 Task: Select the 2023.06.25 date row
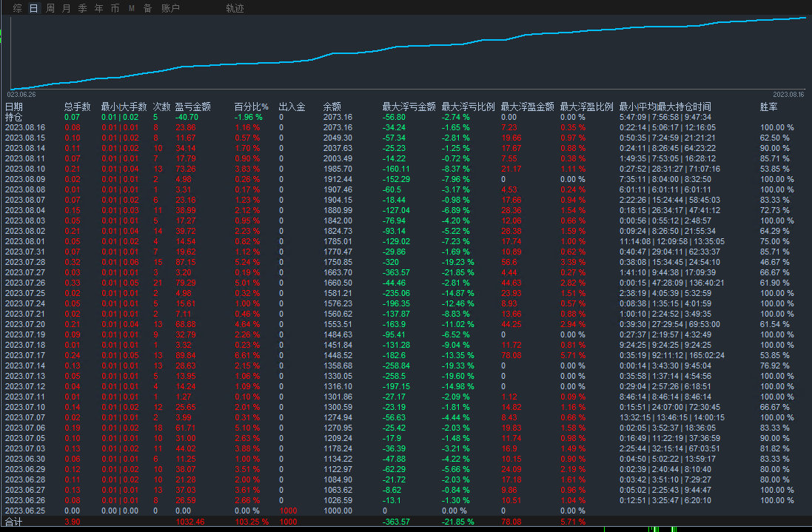pos(25,511)
